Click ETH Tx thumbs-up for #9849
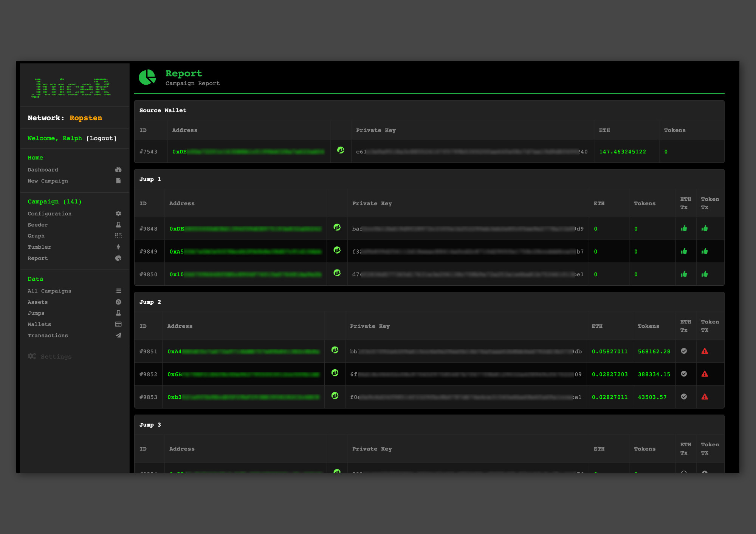The height and width of the screenshot is (534, 756). click(x=684, y=251)
